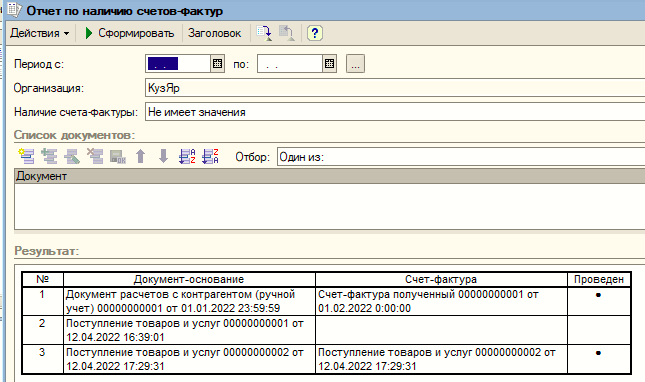
Task: Click the Документ column header
Action: click(x=329, y=176)
